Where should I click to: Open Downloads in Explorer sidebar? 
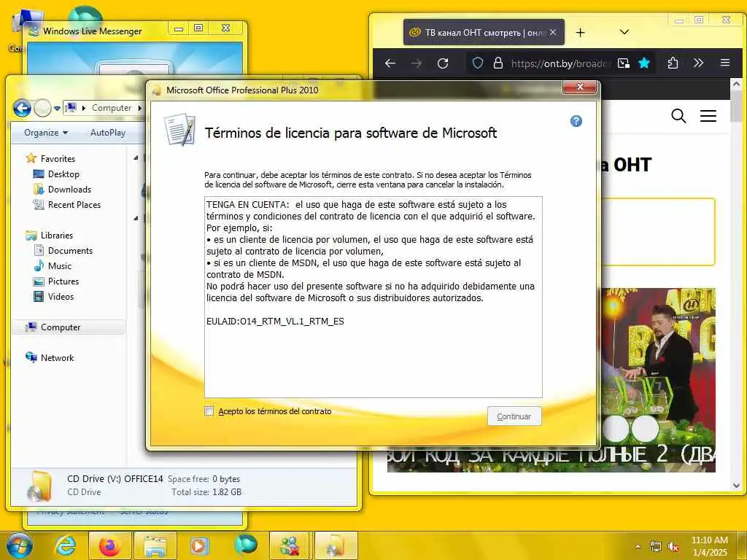pyautogui.click(x=69, y=189)
